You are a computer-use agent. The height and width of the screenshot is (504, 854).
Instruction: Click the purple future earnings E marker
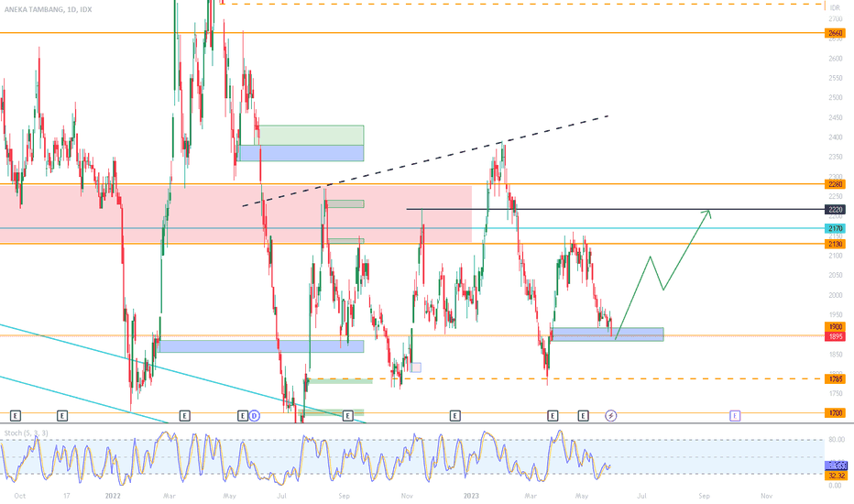pos(735,416)
